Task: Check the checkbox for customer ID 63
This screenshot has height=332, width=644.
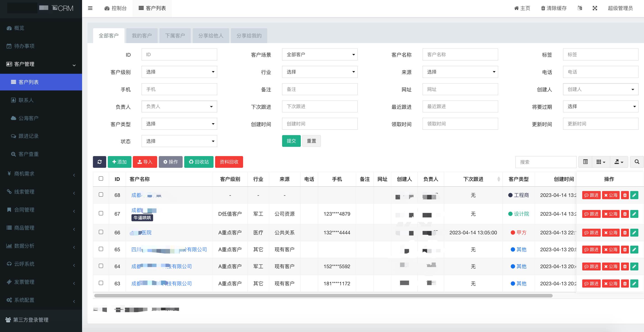Action: (101, 283)
